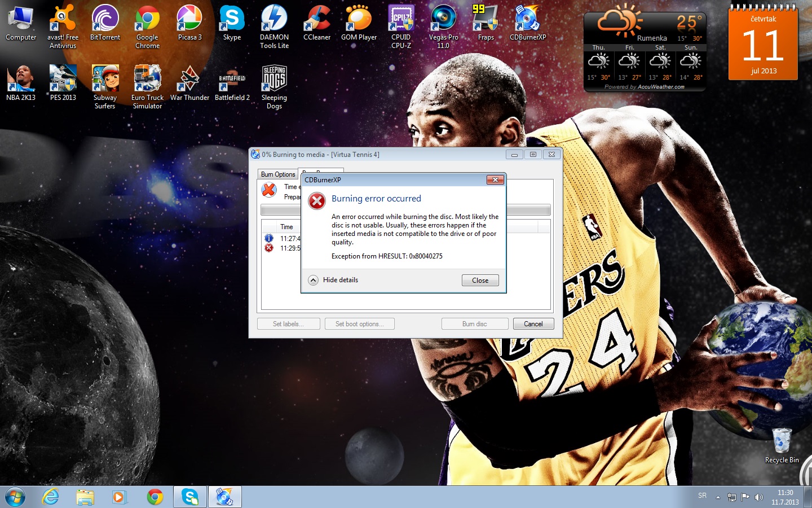Minimize the Burning to media window
The width and height of the screenshot is (812, 508).
point(514,155)
